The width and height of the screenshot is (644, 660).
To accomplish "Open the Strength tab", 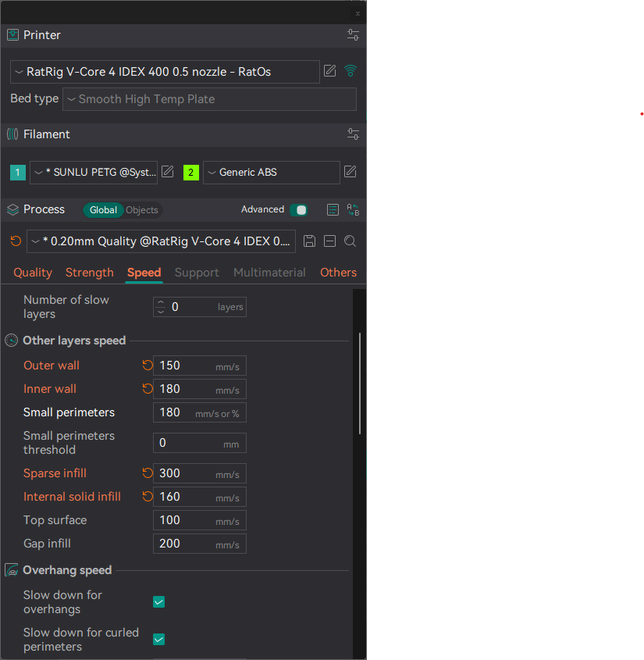I will tap(90, 273).
